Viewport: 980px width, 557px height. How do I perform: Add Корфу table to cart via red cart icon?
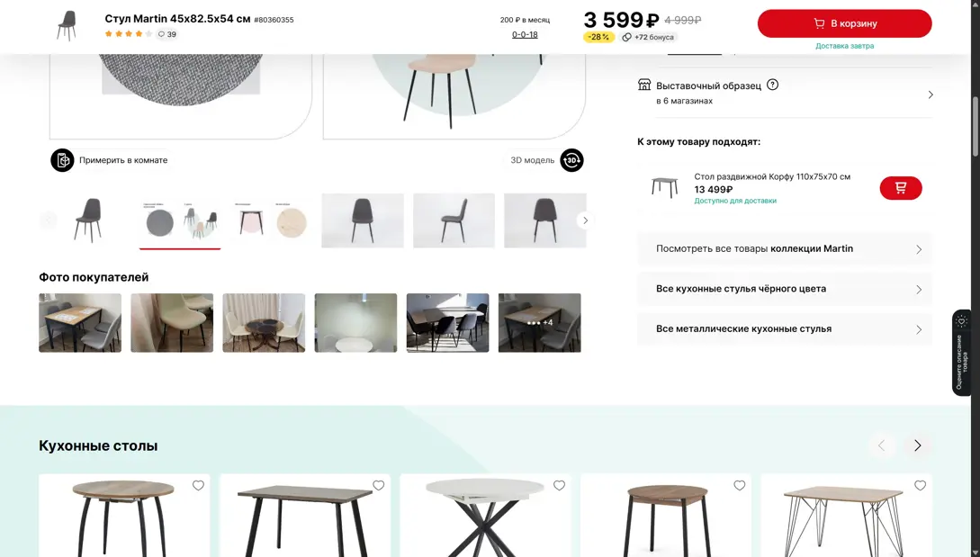tap(900, 188)
